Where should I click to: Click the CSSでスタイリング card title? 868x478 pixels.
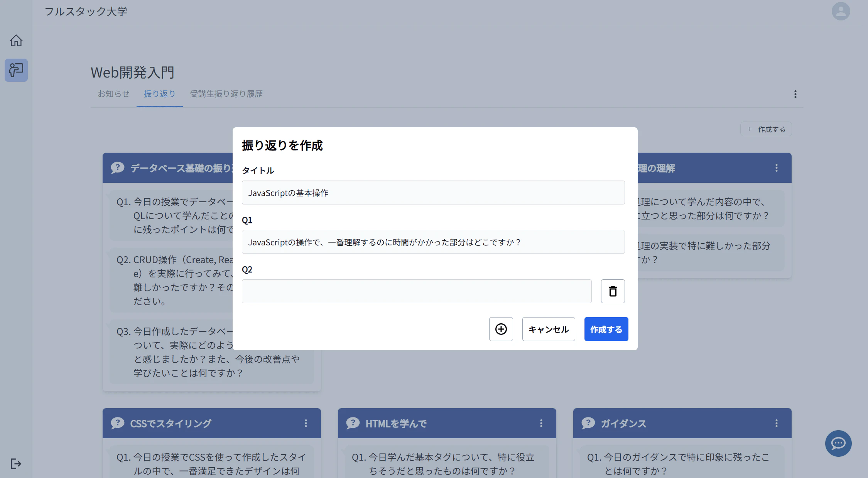coord(171,423)
